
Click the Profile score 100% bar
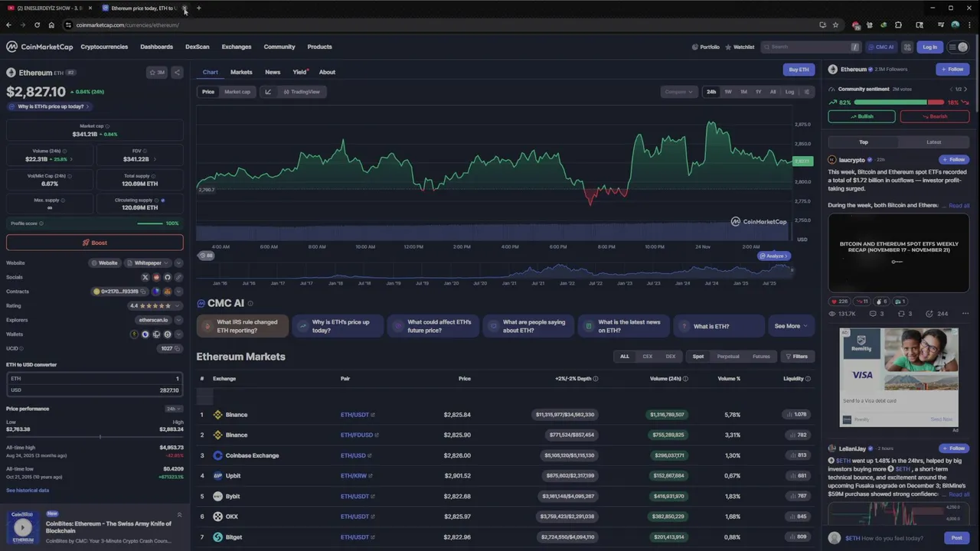pos(150,223)
